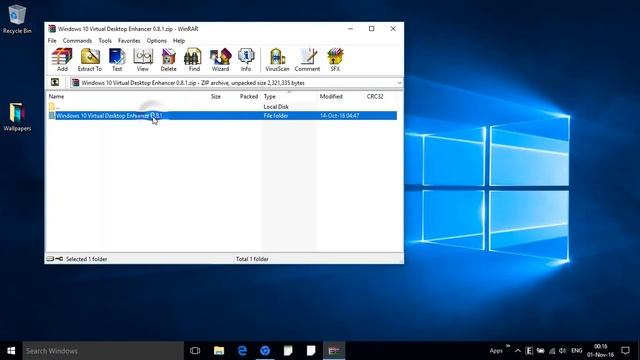The height and width of the screenshot is (360, 640).
Task: Open the taskbar clock and date
Action: point(600,351)
